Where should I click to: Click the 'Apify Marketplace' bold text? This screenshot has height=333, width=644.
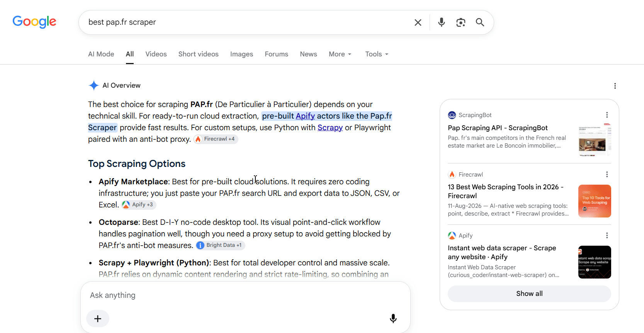[133, 182]
